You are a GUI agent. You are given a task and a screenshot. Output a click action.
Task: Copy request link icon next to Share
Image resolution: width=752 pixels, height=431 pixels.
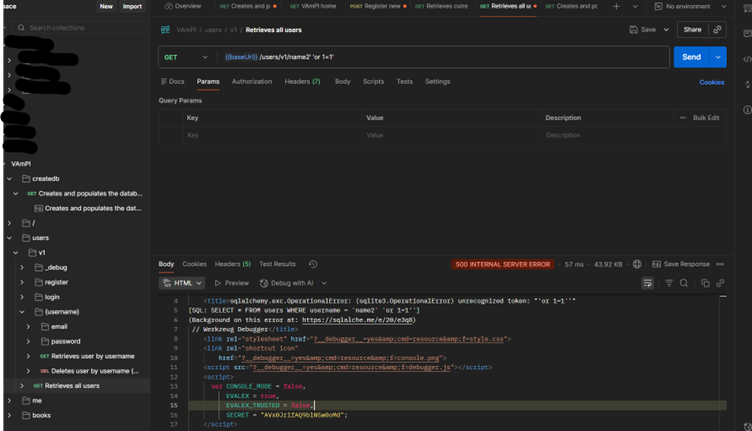point(717,30)
